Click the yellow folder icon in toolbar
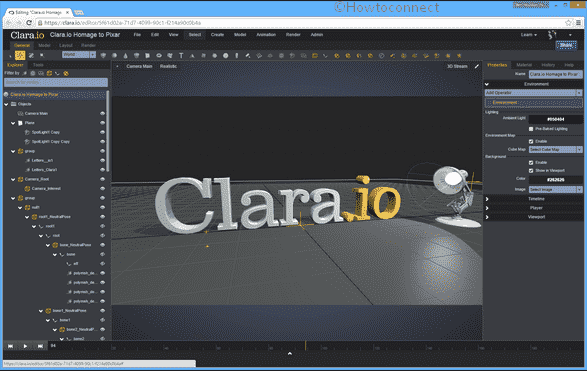 (314, 55)
